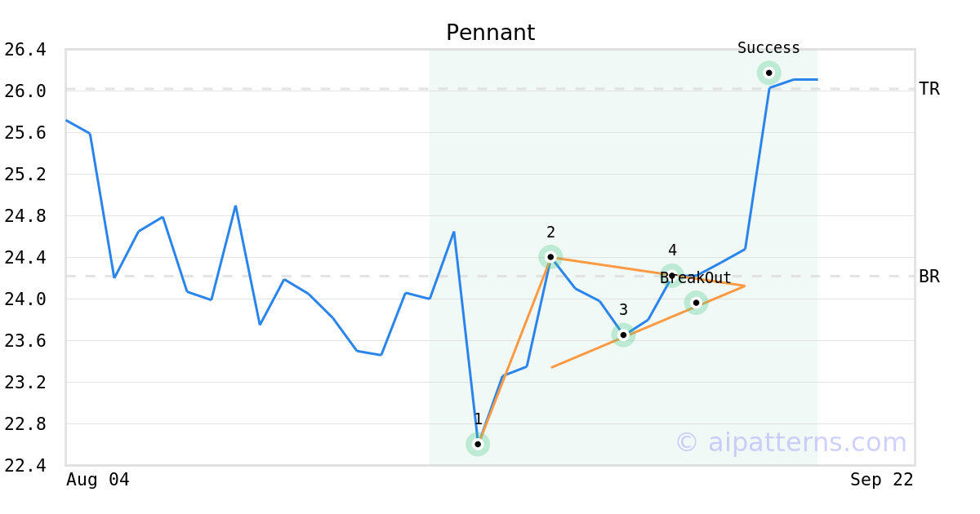Viewport: 980px width, 514px height.
Task: Click the Success text label
Action: (768, 48)
